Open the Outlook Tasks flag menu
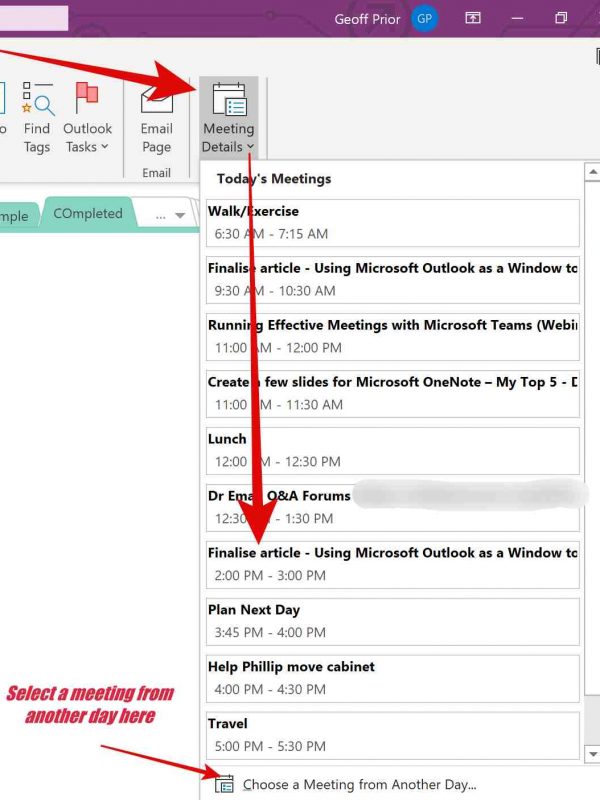Viewport: 600px width, 800px height. click(x=87, y=118)
